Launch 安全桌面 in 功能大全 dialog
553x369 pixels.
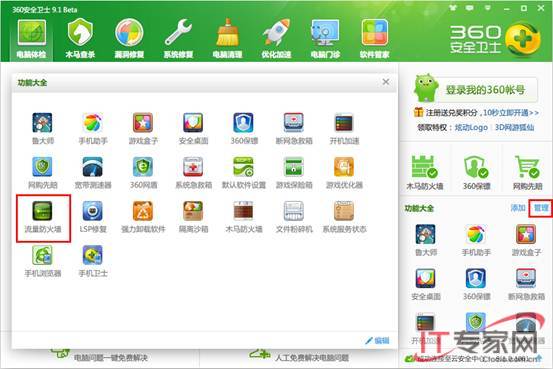(x=193, y=128)
